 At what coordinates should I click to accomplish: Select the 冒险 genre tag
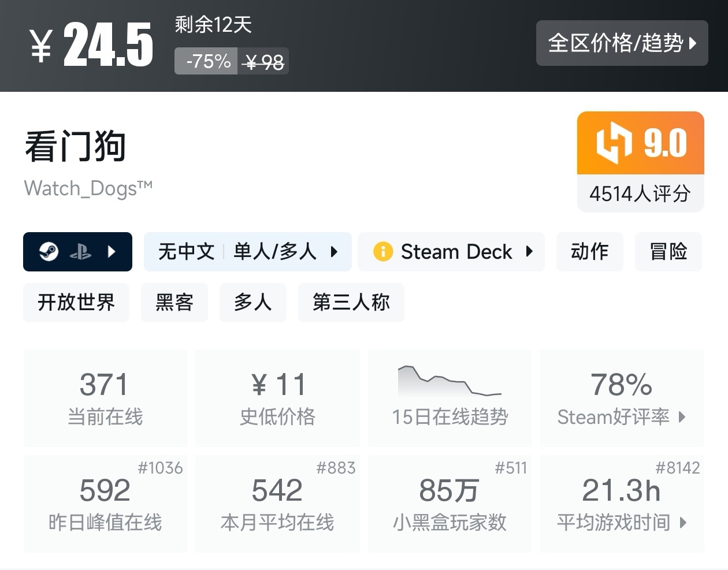668,252
